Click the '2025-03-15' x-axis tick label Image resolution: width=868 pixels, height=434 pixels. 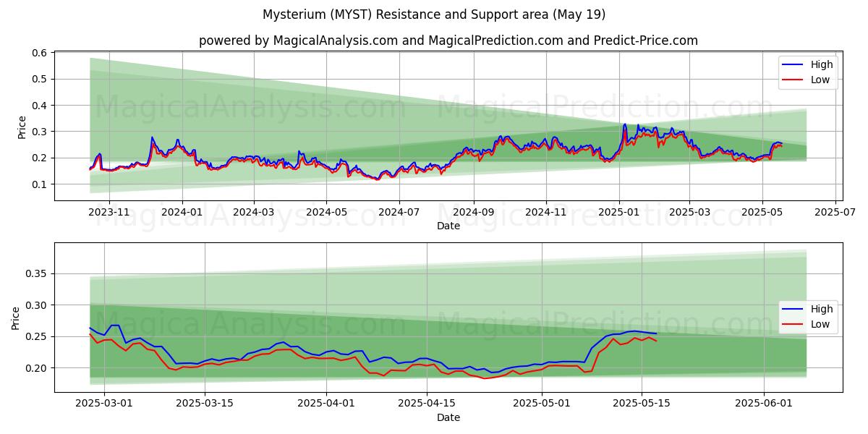(205, 404)
